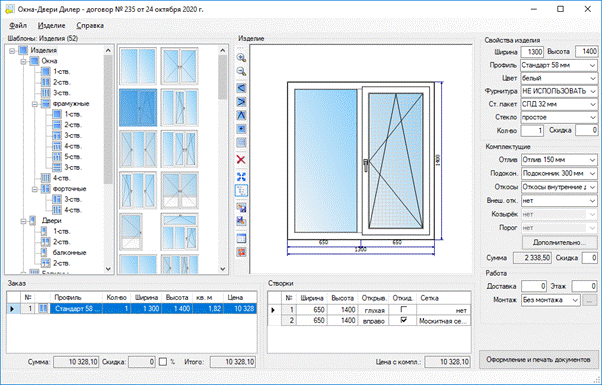Set sash opening to the right icon
Screen dimensions: 602x385
pyautogui.click(x=241, y=102)
